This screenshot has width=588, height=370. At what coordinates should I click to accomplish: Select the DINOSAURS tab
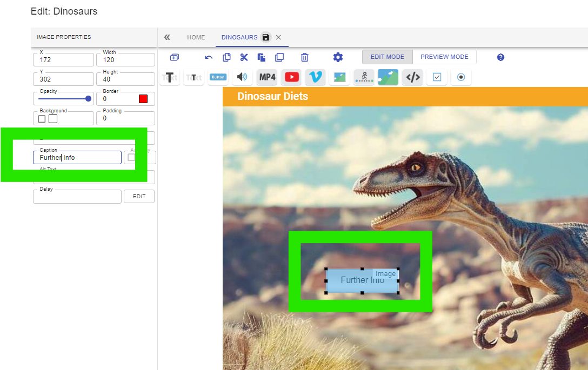tap(239, 37)
